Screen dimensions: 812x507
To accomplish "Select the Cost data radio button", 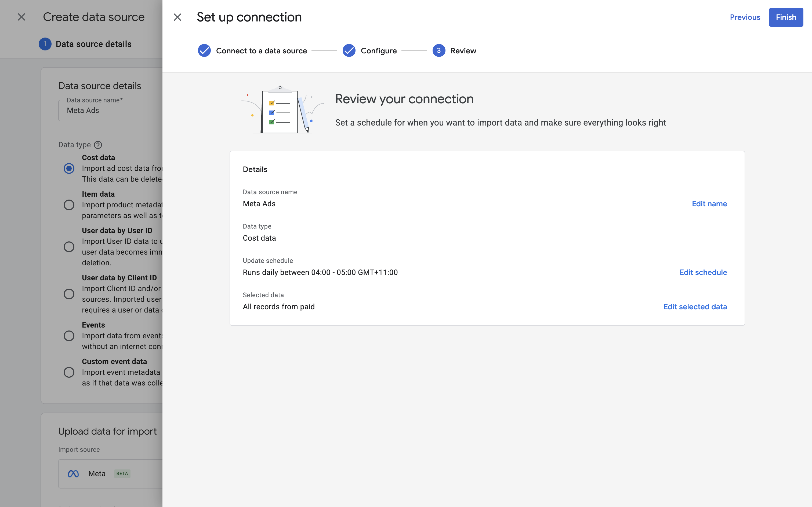I will (x=69, y=168).
